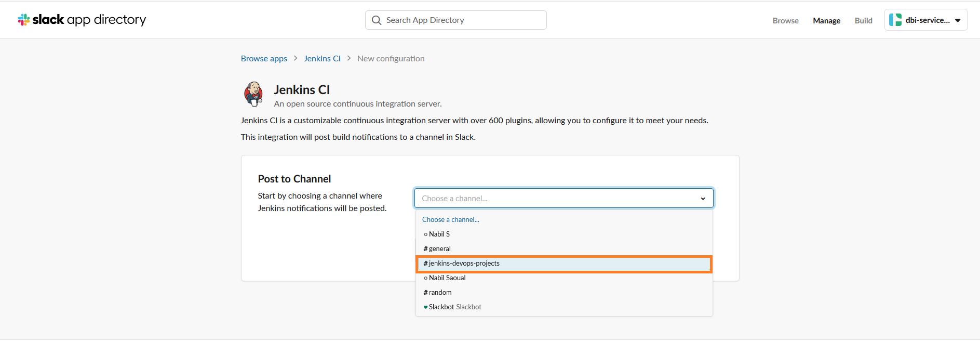
Task: Choose the #jenkins-devops-projects channel
Action: coord(564,264)
